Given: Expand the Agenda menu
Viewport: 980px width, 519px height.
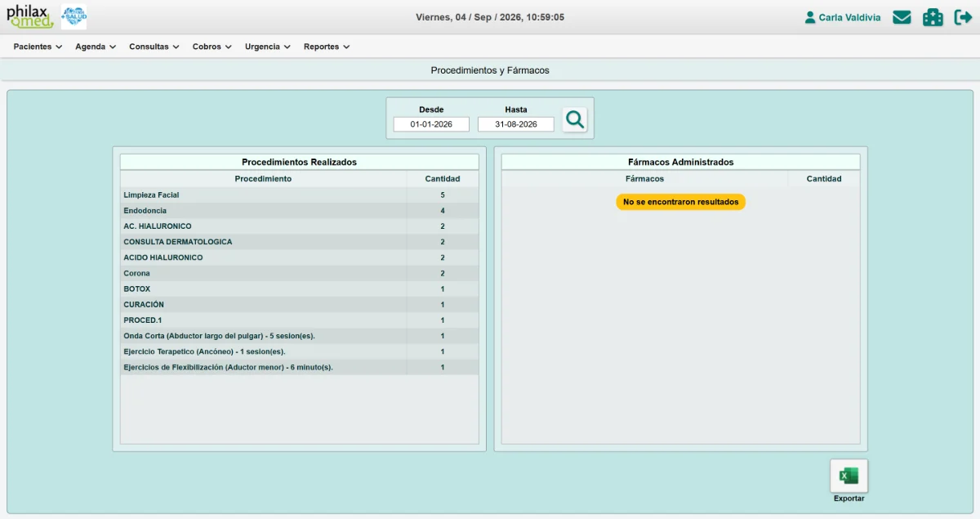Looking at the screenshot, I should (x=96, y=47).
